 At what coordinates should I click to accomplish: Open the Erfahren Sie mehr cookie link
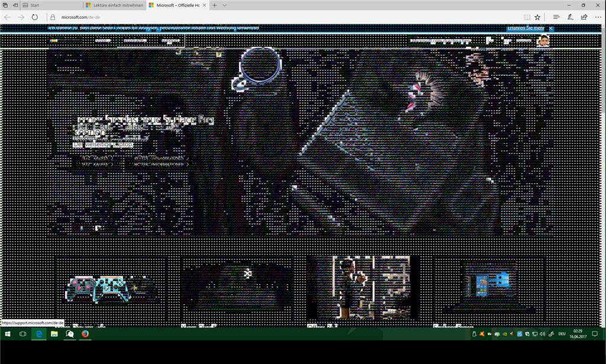pyautogui.click(x=526, y=28)
